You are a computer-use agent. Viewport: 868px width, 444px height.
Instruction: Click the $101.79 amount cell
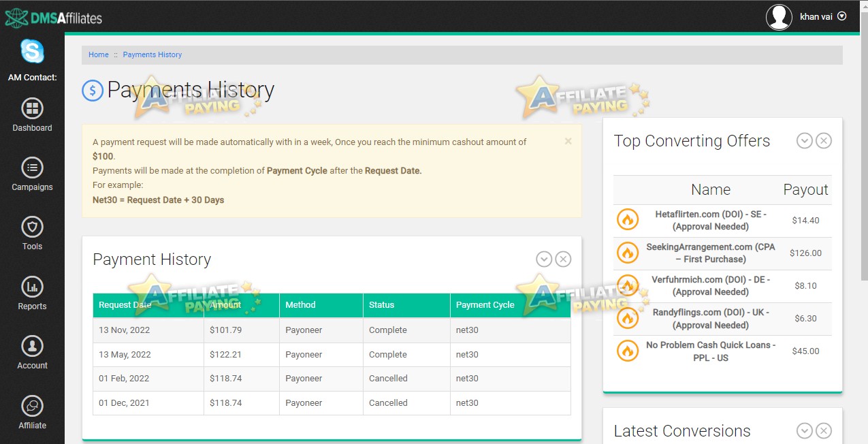[x=242, y=330]
